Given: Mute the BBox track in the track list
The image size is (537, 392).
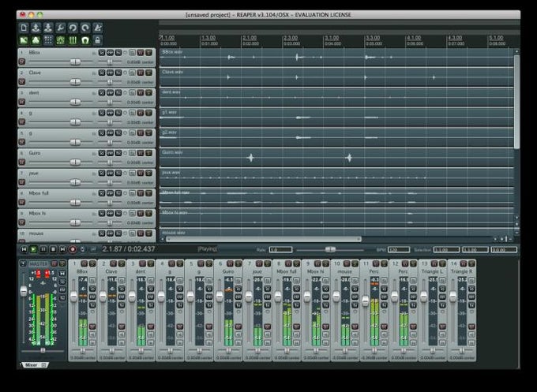Looking at the screenshot, I should (x=141, y=53).
